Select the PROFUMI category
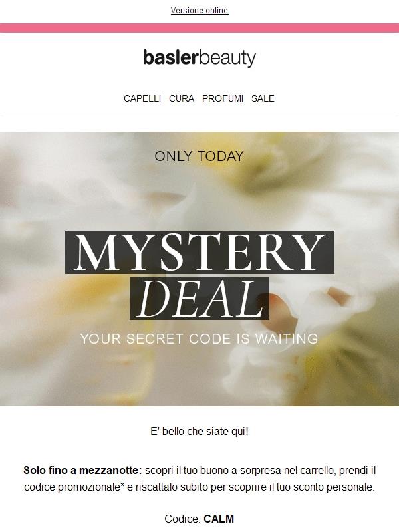399x532 pixels. (223, 98)
